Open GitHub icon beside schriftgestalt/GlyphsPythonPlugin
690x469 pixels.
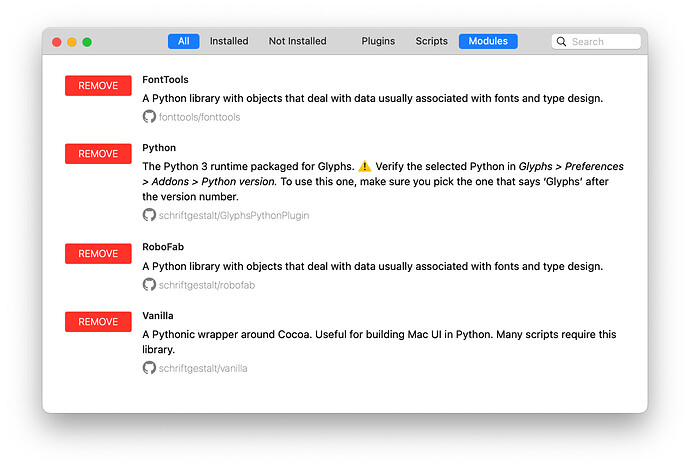[x=149, y=215]
